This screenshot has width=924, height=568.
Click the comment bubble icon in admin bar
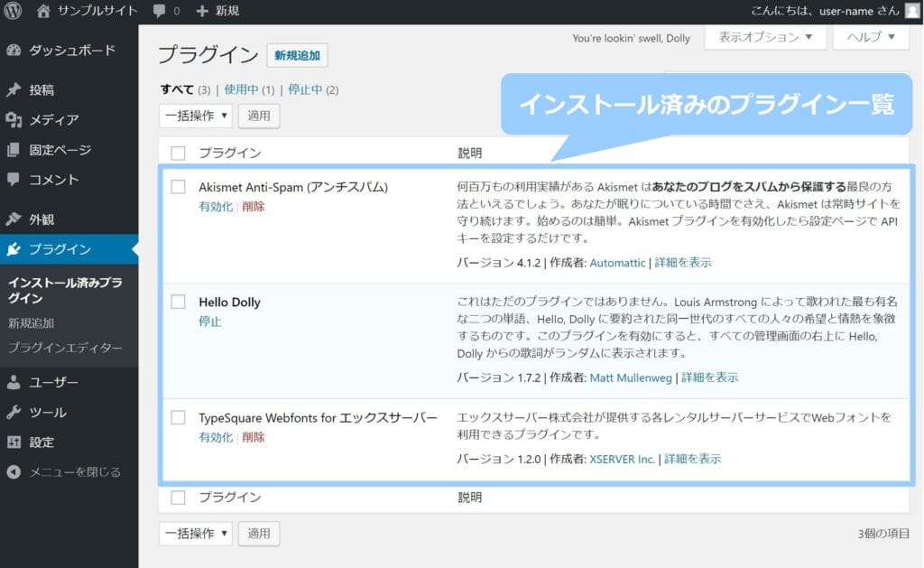click(159, 12)
